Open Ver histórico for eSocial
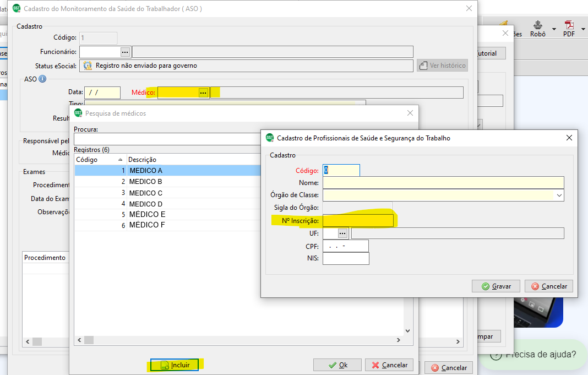This screenshot has height=375, width=588. pyautogui.click(x=443, y=65)
